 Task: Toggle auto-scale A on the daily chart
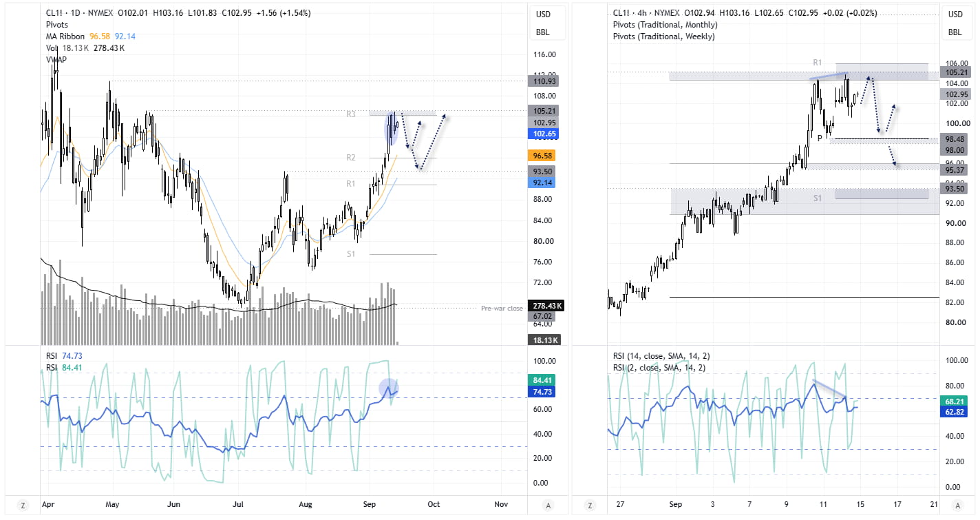[x=548, y=506]
